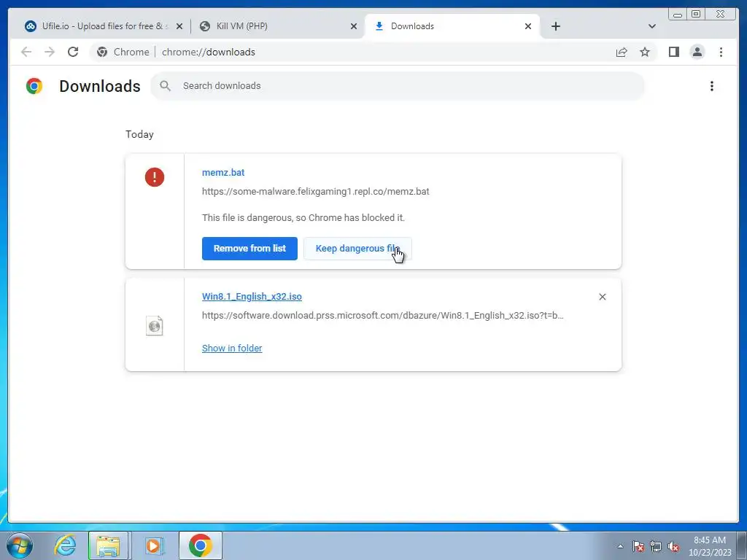Click the search magnifier icon in downloads
This screenshot has height=560, width=747.
pos(166,86)
